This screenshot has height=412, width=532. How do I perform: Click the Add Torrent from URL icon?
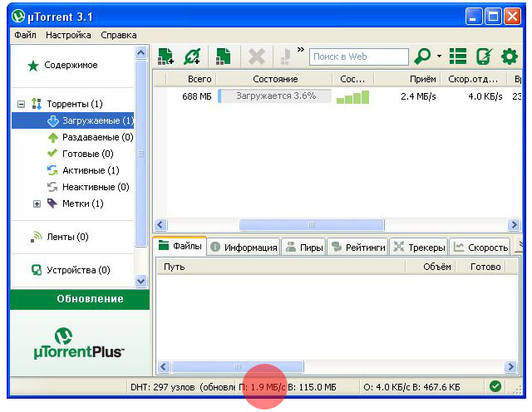coord(193,56)
